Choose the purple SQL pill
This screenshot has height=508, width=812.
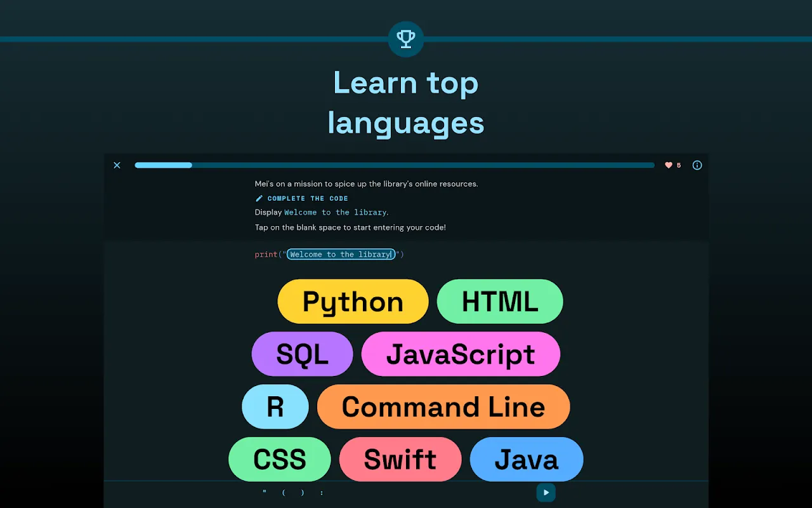[302, 354]
